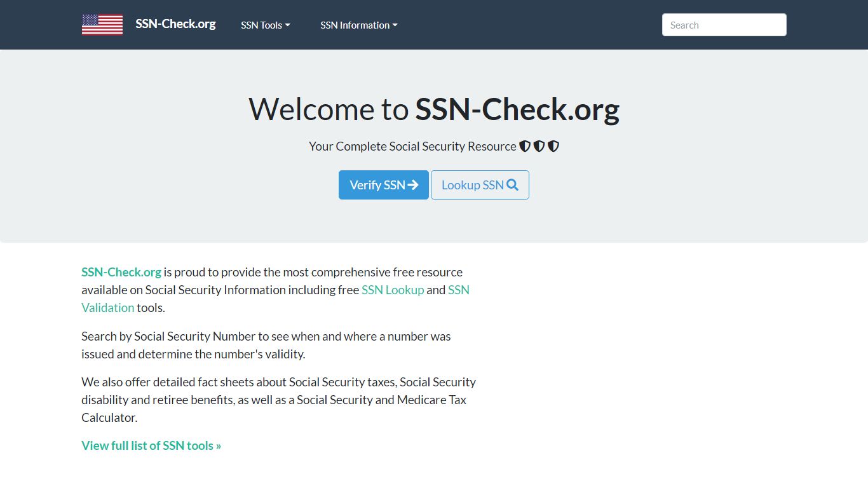Focus the Search input field

(724, 25)
